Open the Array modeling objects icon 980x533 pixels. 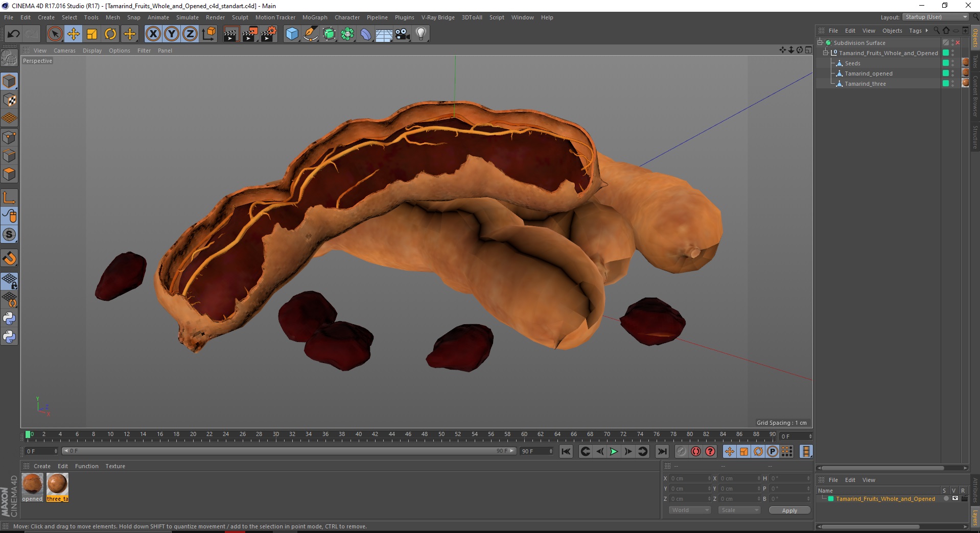pyautogui.click(x=347, y=34)
